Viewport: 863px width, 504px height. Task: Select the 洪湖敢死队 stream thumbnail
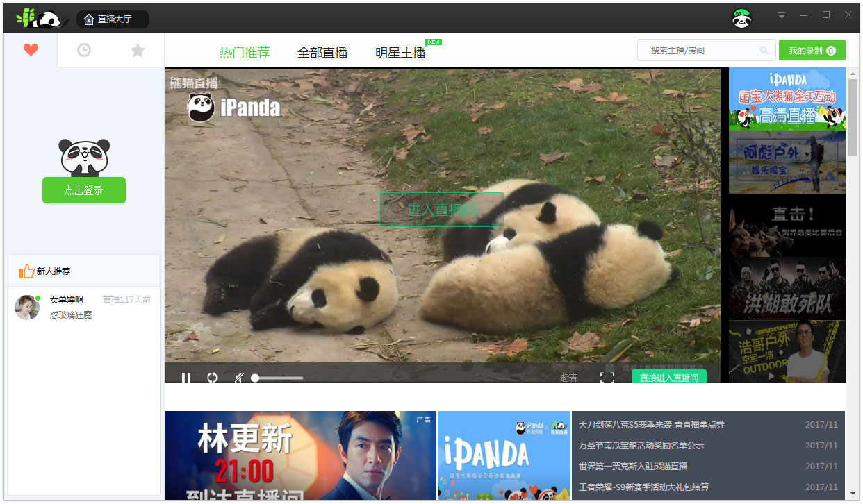pos(787,289)
